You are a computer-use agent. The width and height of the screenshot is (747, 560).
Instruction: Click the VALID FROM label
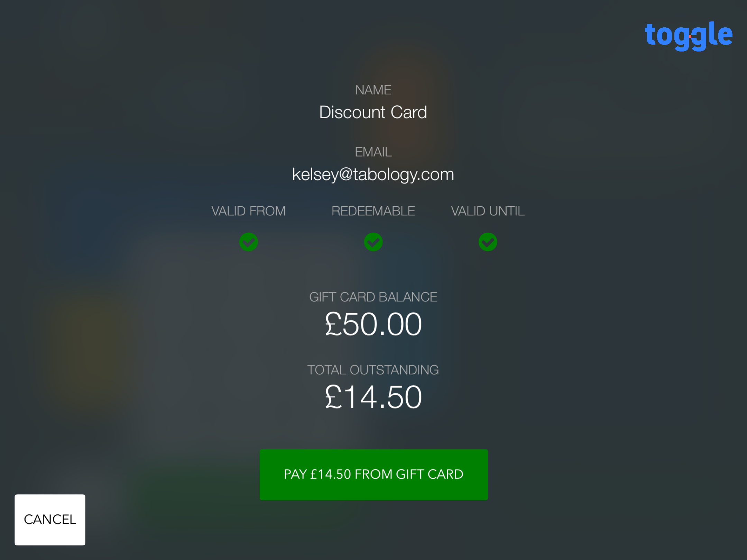point(248,211)
